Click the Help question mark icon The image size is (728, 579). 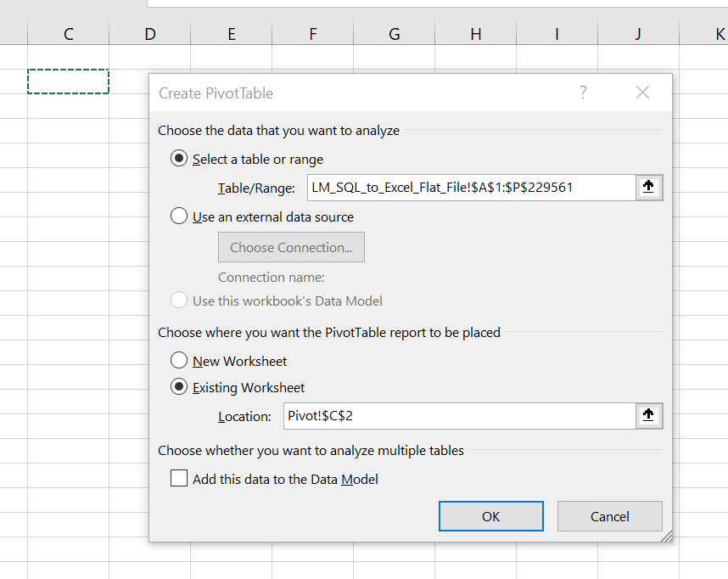(x=583, y=93)
